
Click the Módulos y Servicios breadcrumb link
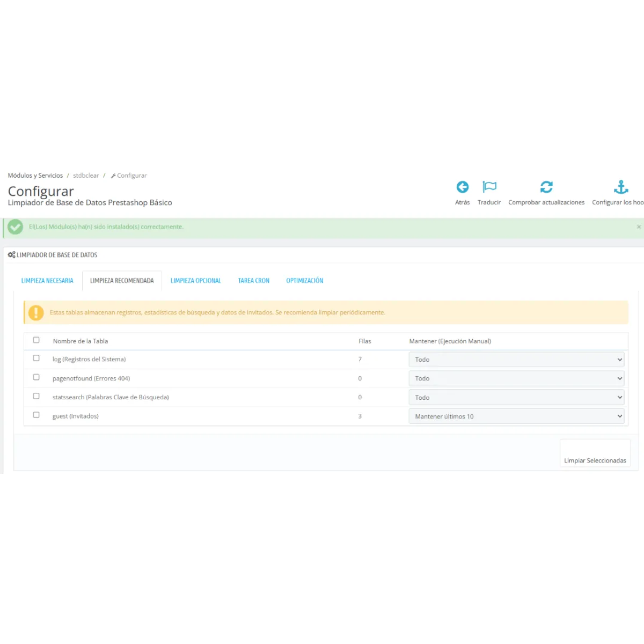pyautogui.click(x=35, y=175)
